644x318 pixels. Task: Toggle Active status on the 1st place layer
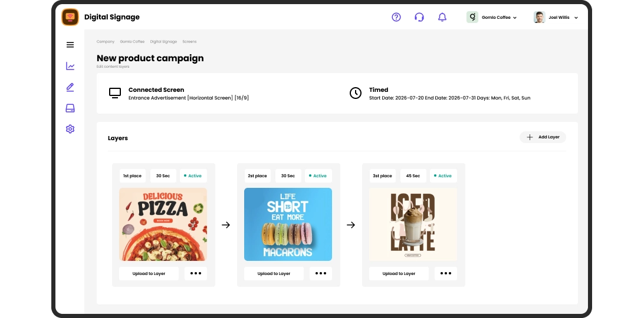193,175
